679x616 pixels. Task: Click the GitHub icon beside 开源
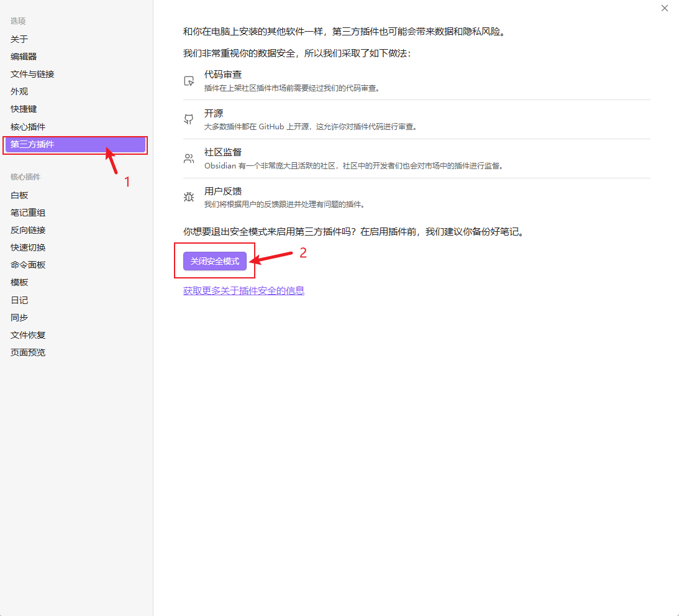189,120
